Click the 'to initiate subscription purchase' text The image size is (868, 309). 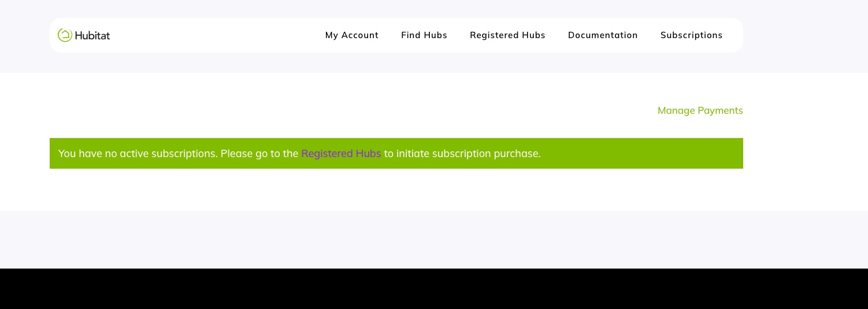point(462,154)
